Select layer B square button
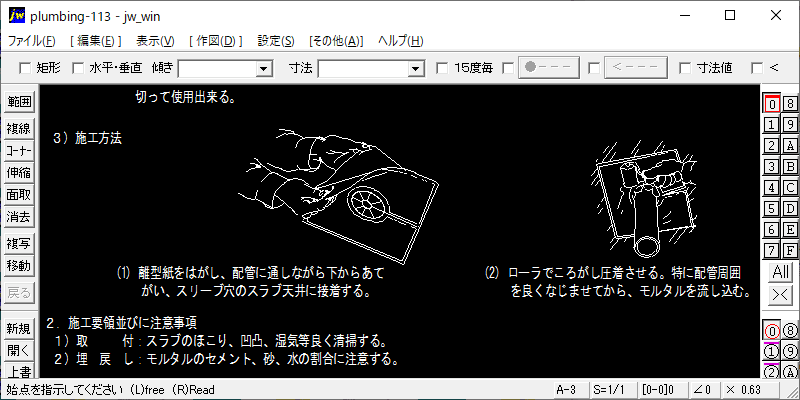This screenshot has height=400, width=800. pyautogui.click(x=790, y=166)
